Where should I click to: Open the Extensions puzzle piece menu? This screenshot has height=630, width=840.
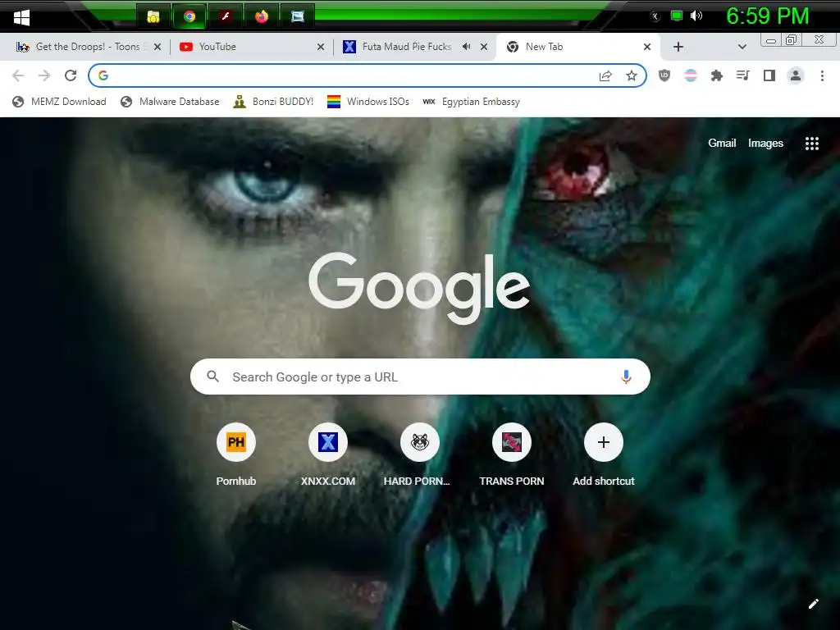[717, 75]
